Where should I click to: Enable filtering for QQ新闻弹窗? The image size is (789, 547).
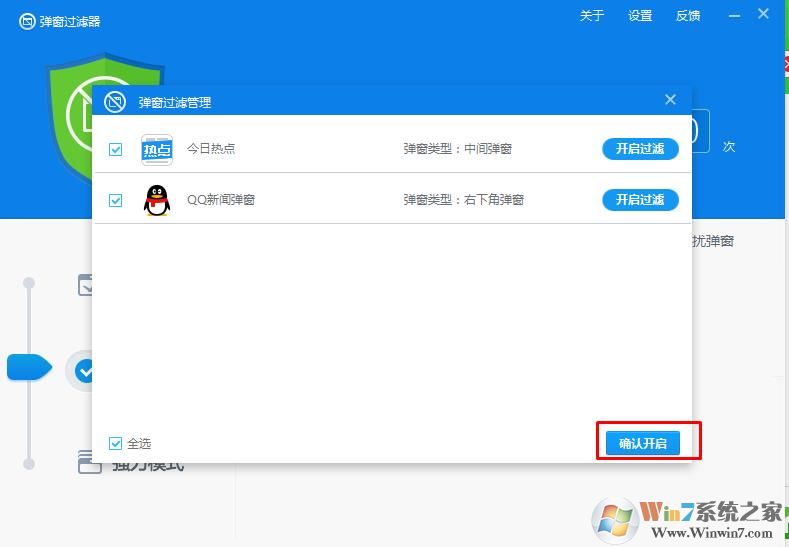[640, 200]
